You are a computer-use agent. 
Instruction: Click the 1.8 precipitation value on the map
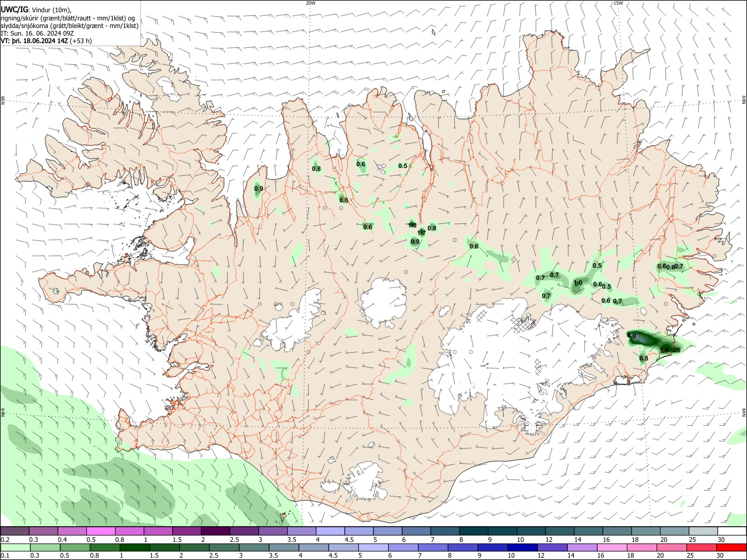(412, 225)
